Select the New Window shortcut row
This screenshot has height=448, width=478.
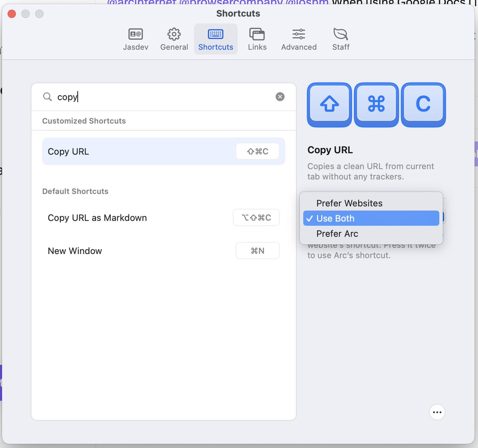tap(164, 251)
